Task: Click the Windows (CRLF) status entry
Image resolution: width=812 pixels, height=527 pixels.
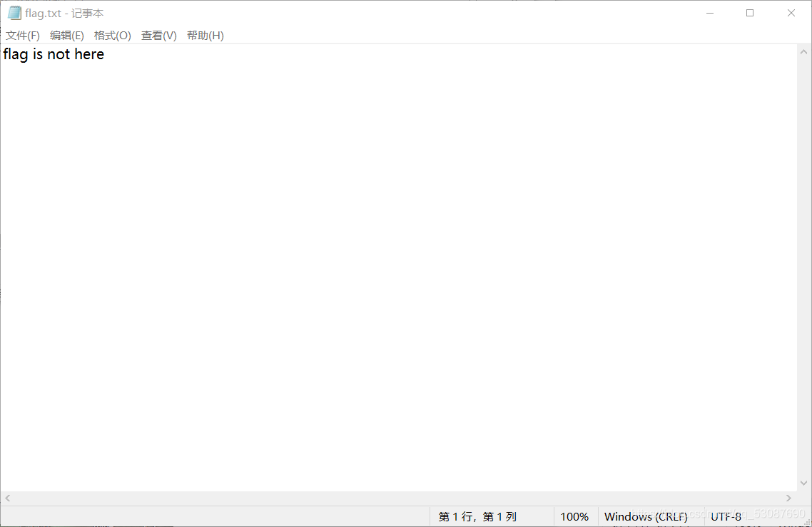Action: point(646,516)
